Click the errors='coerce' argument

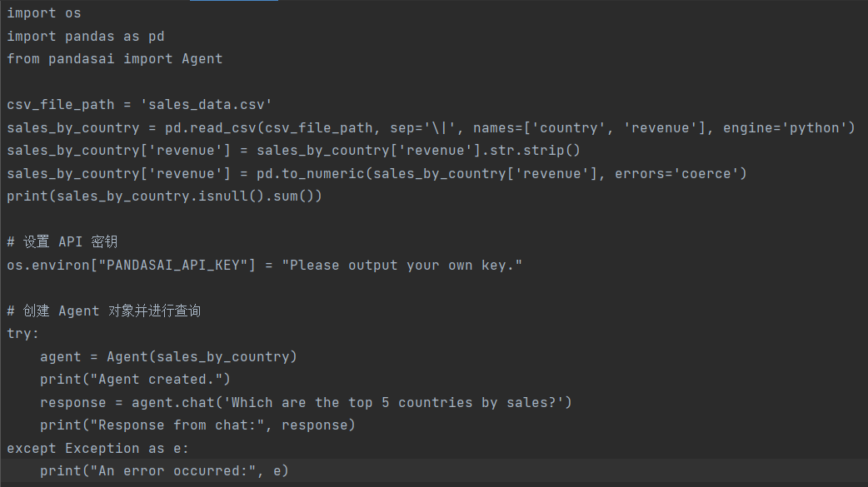click(x=681, y=173)
